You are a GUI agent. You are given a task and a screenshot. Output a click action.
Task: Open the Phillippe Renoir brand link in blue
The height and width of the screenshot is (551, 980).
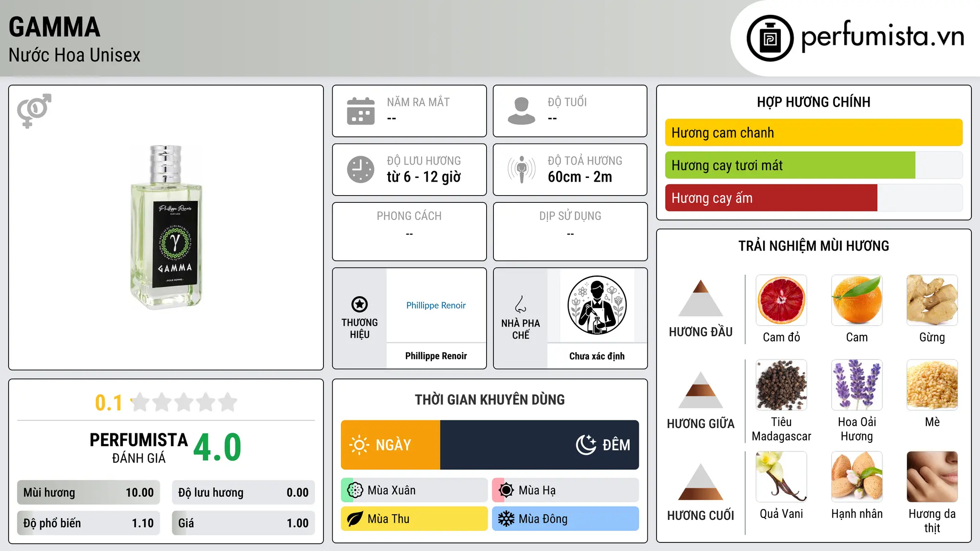(x=436, y=305)
